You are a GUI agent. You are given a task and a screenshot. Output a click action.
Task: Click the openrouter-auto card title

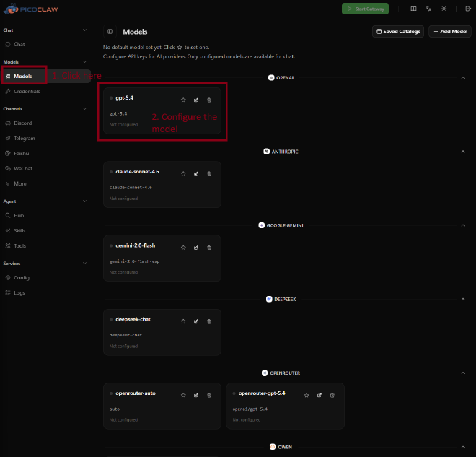coord(136,393)
